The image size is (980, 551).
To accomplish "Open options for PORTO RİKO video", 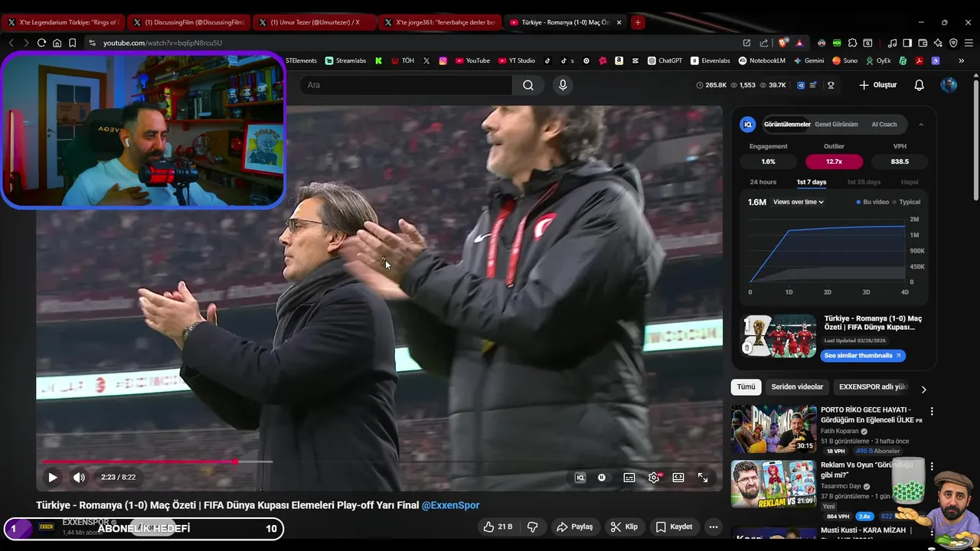I will click(931, 412).
